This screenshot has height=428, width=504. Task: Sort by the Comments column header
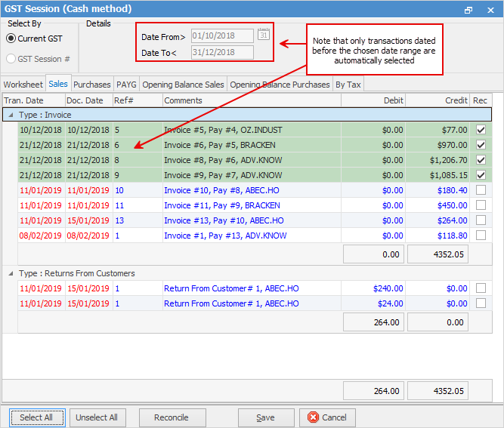[x=252, y=100]
